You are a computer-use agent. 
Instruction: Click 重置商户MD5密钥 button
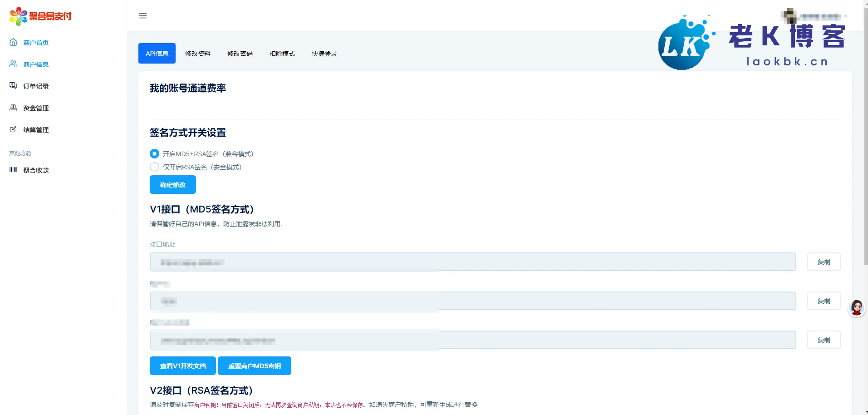coord(254,366)
